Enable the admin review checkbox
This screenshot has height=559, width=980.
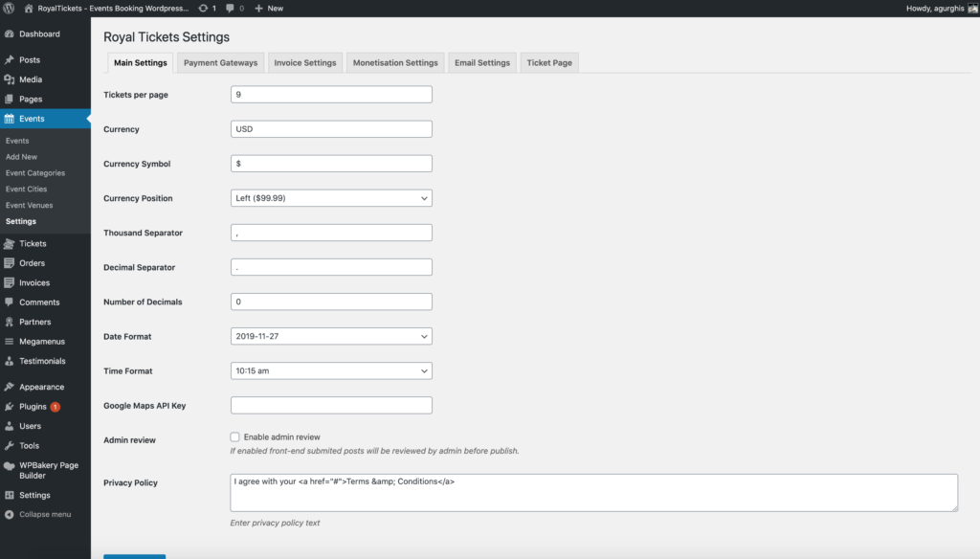tap(235, 437)
